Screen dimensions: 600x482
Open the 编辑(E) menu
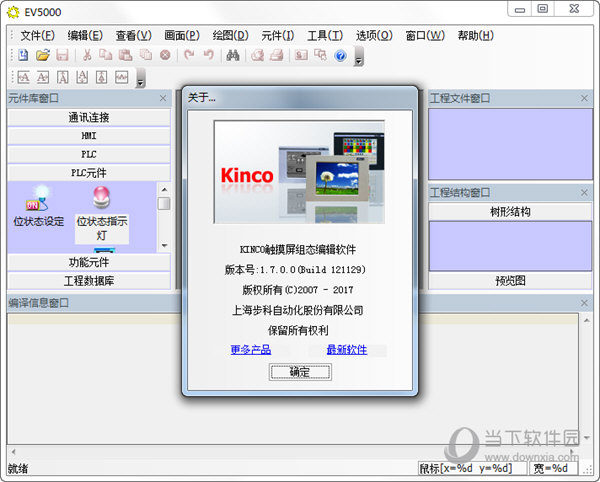point(85,36)
